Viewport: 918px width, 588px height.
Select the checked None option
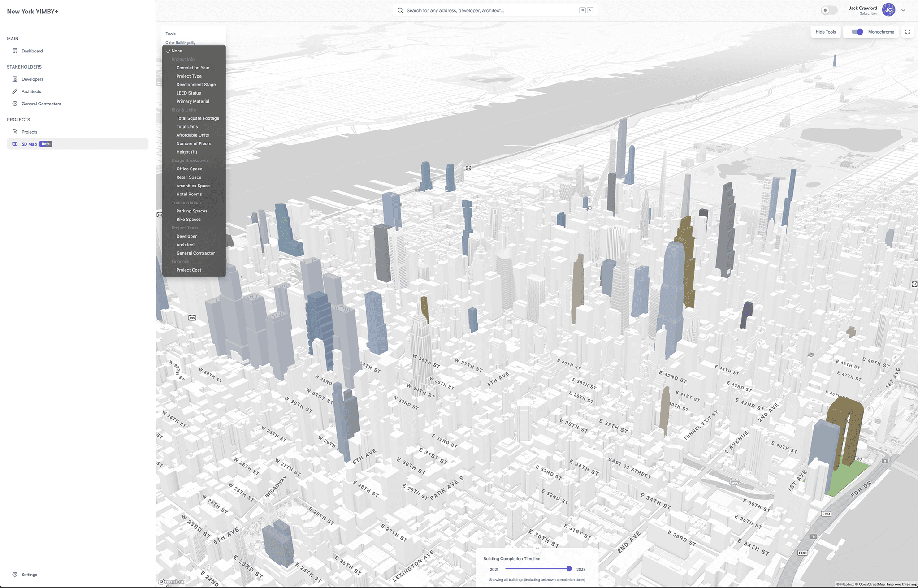[x=177, y=51]
